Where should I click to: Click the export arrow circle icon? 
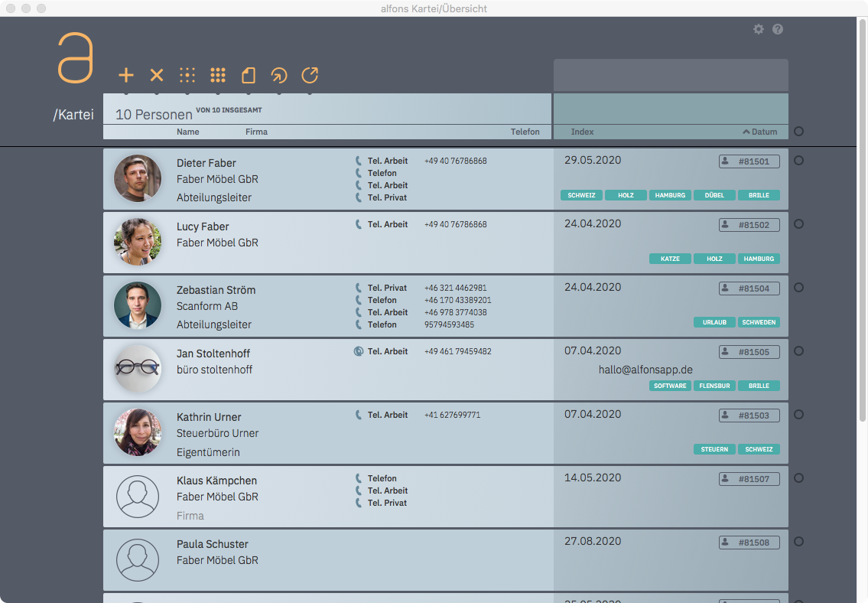point(310,75)
